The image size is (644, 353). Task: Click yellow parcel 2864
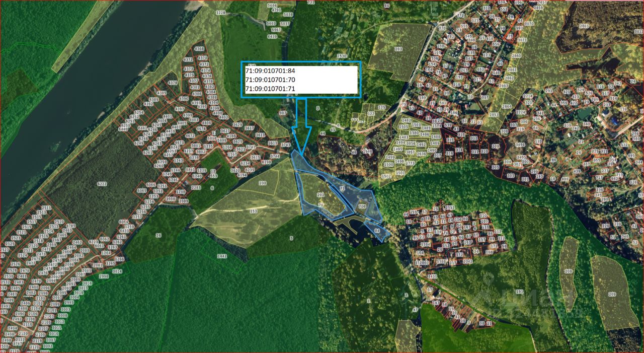tap(506, 107)
